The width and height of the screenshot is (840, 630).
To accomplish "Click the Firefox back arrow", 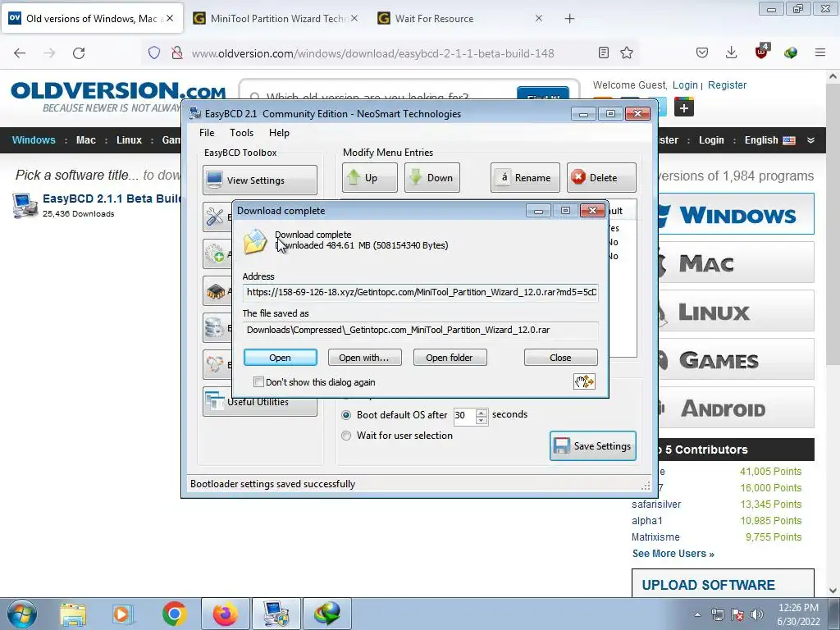I will pos(20,53).
